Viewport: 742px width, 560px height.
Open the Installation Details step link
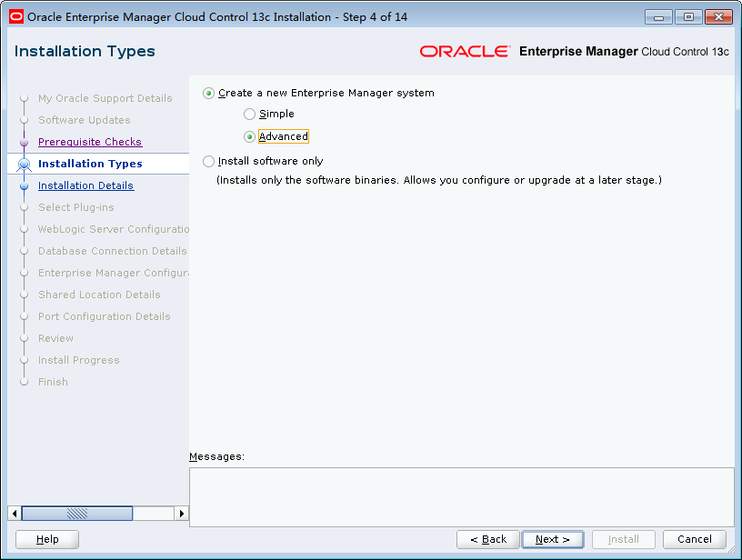tap(85, 185)
